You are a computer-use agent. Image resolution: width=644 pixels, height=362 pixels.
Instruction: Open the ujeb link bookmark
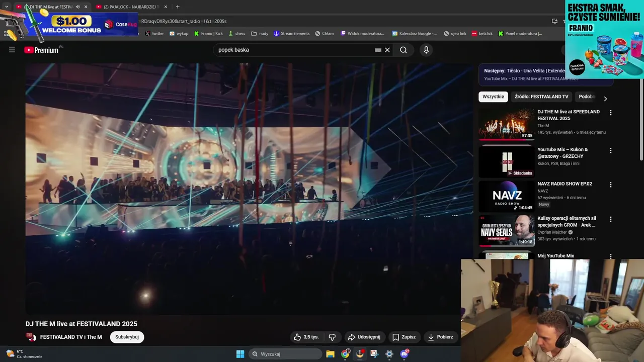tap(455, 33)
